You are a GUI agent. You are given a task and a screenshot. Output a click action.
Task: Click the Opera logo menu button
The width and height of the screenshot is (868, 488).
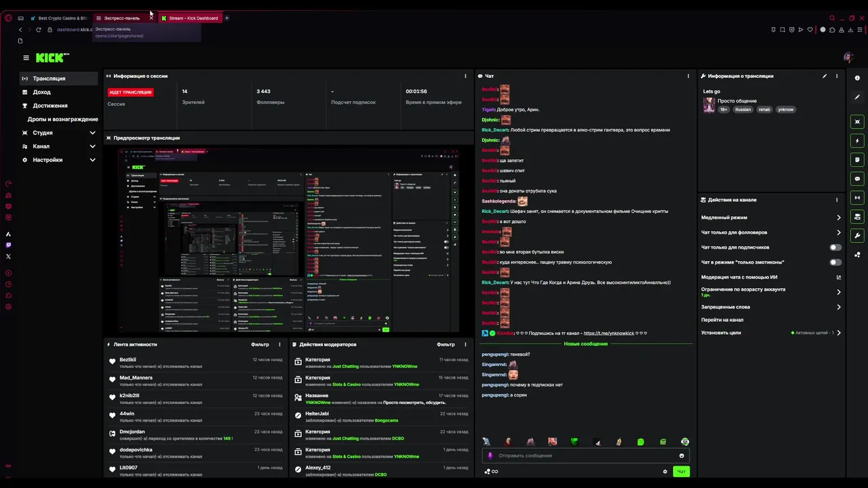8,18
